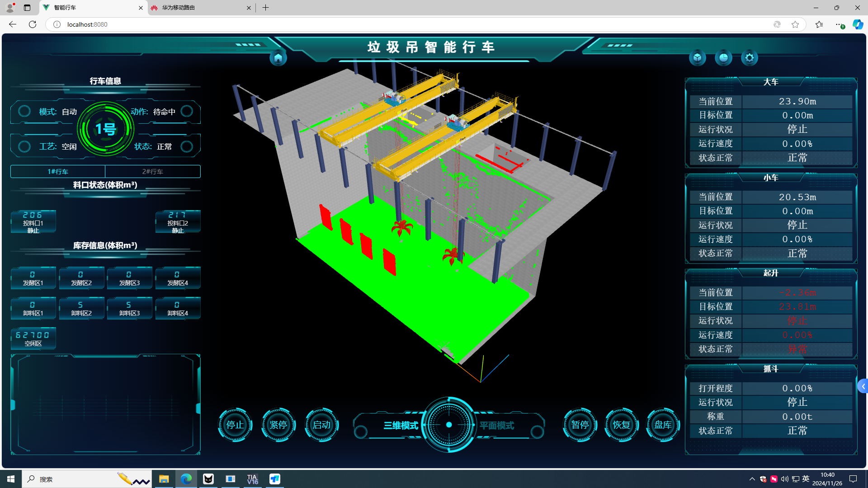Toggle the circle next to 模式 label
The width and height of the screenshot is (868, 488).
[x=24, y=111]
